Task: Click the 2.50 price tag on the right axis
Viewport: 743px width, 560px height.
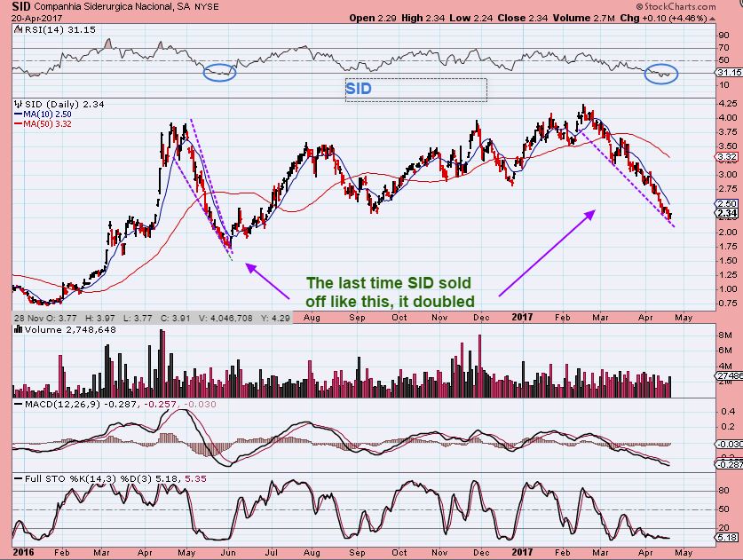Action: pos(727,204)
